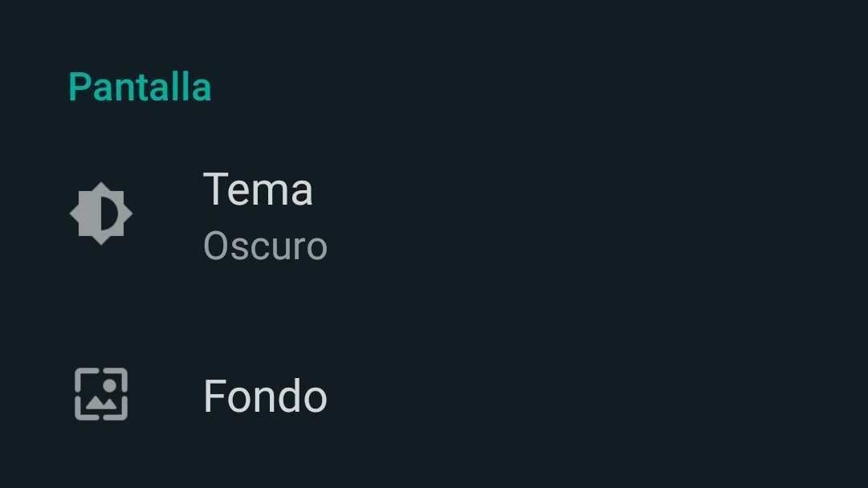
Task: Expand theme options via Tema label
Action: (x=258, y=190)
